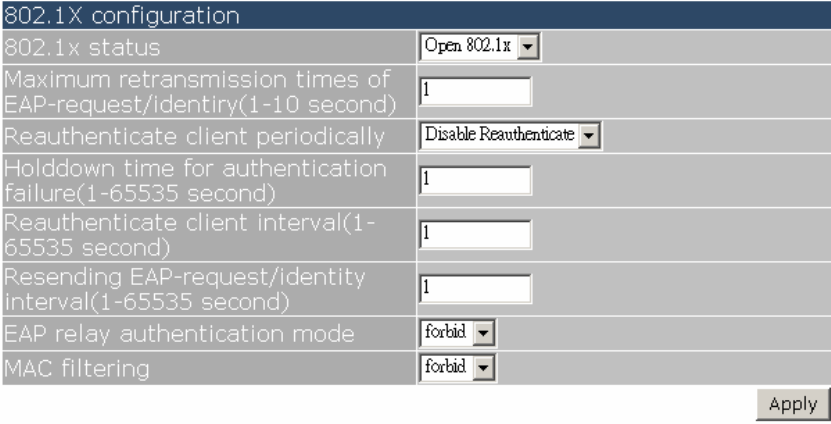
Task: Click the Holddown time for authentication failure label
Action: (x=195, y=179)
